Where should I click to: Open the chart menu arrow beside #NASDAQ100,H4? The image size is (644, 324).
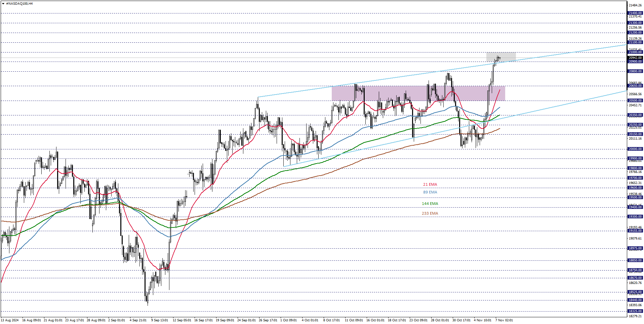pyautogui.click(x=3, y=4)
